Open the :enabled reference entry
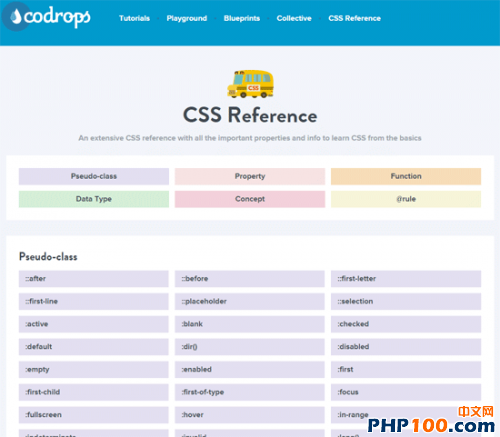 (250, 369)
